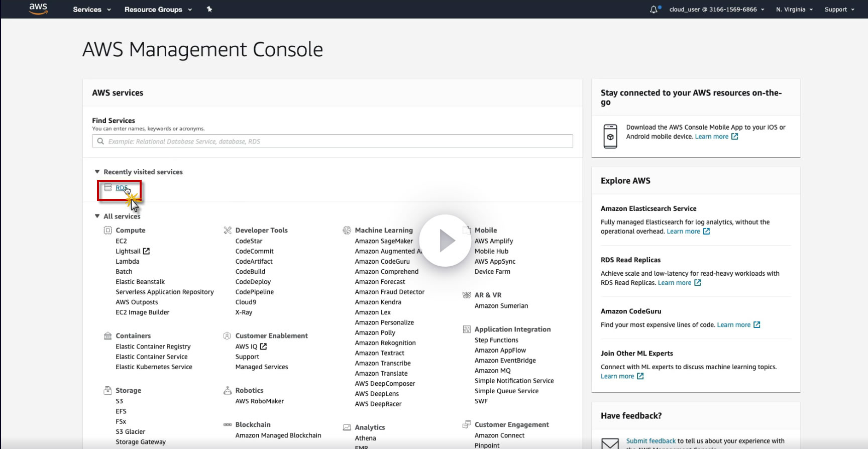868x449 pixels.
Task: Click the Developer Tools category icon
Action: [x=228, y=230]
